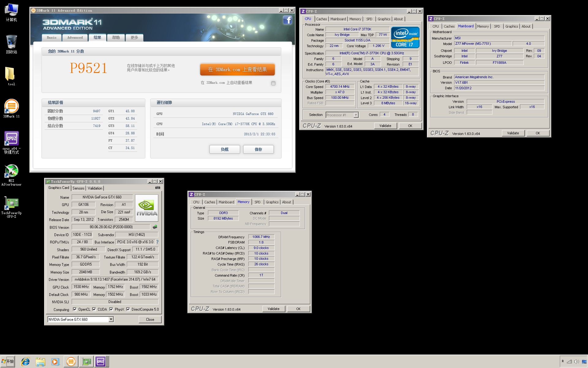Viewport: 588px width, 368px height.
Task: Click the 保存 save button in 3DMark 11
Action: coord(258,149)
